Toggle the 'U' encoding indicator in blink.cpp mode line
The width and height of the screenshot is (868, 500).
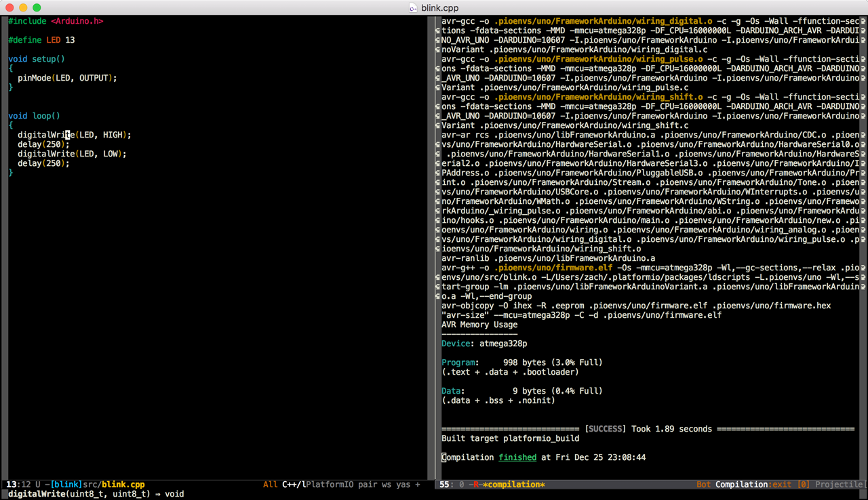click(x=38, y=484)
